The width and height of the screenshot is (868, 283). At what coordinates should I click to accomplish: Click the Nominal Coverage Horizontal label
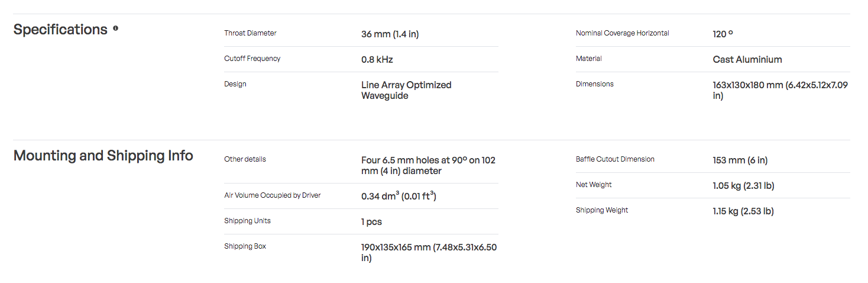pyautogui.click(x=623, y=33)
